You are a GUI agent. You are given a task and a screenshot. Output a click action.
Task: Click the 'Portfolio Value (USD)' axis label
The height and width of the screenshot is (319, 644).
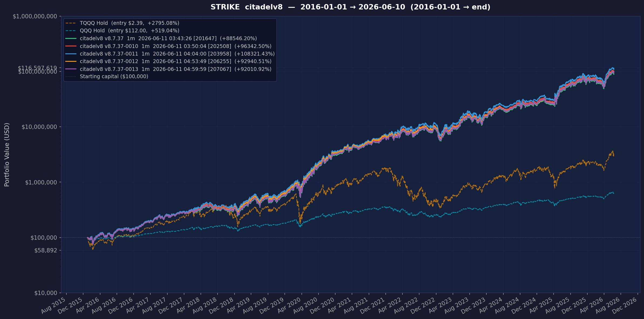point(7,155)
